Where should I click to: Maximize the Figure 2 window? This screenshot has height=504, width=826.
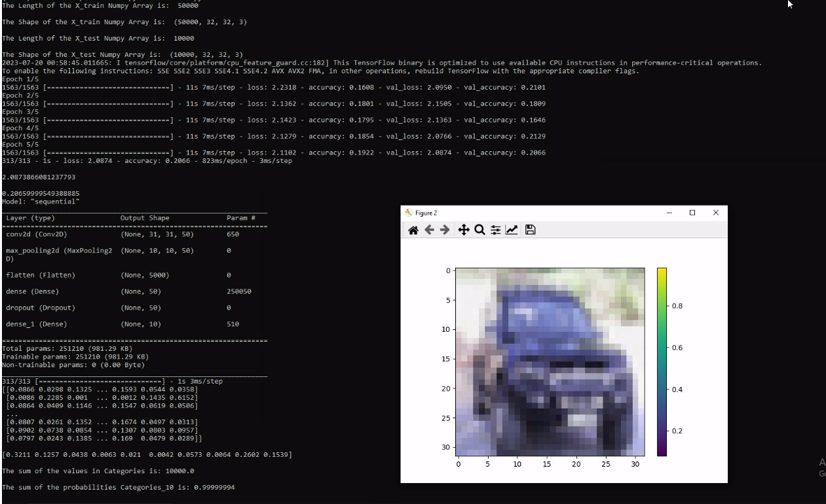pos(692,213)
